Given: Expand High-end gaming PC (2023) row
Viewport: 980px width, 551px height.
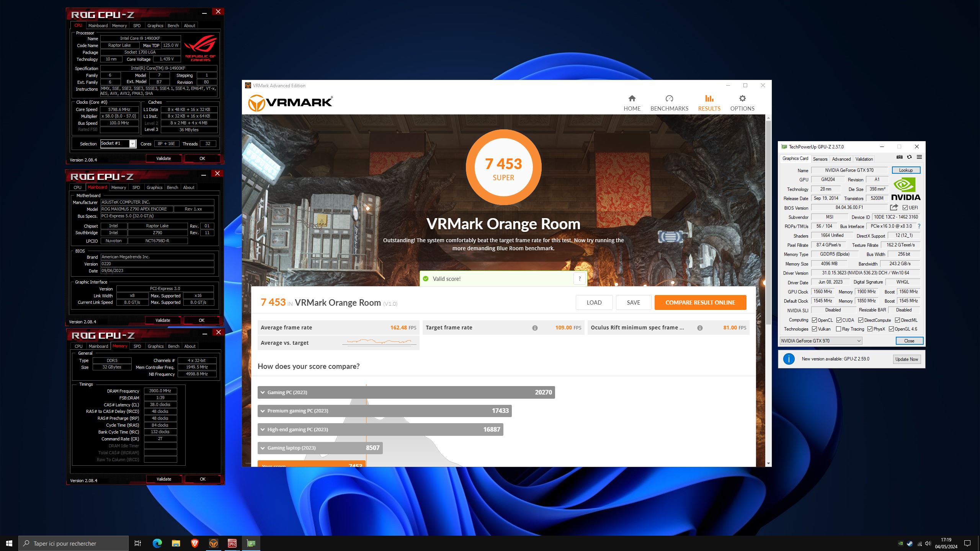Looking at the screenshot, I should point(381,429).
